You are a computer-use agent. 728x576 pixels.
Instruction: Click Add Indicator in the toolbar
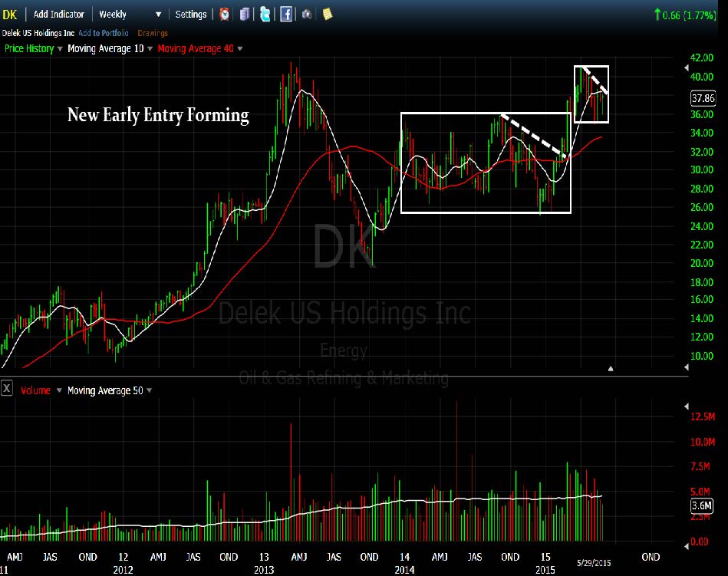coord(59,15)
